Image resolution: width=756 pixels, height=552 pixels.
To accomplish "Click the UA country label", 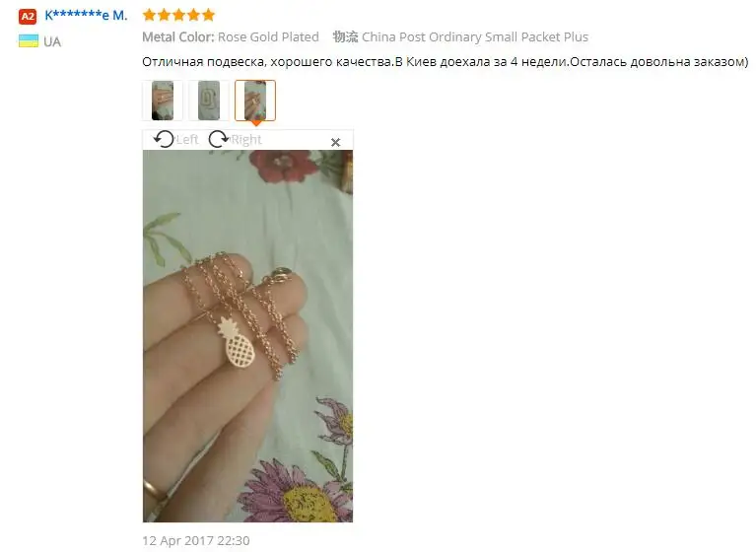I will click(x=52, y=42).
